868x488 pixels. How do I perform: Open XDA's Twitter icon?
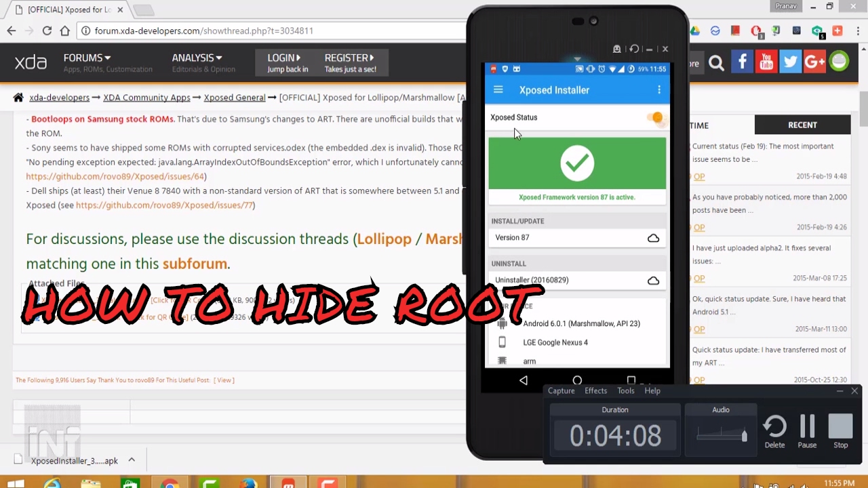click(x=791, y=62)
